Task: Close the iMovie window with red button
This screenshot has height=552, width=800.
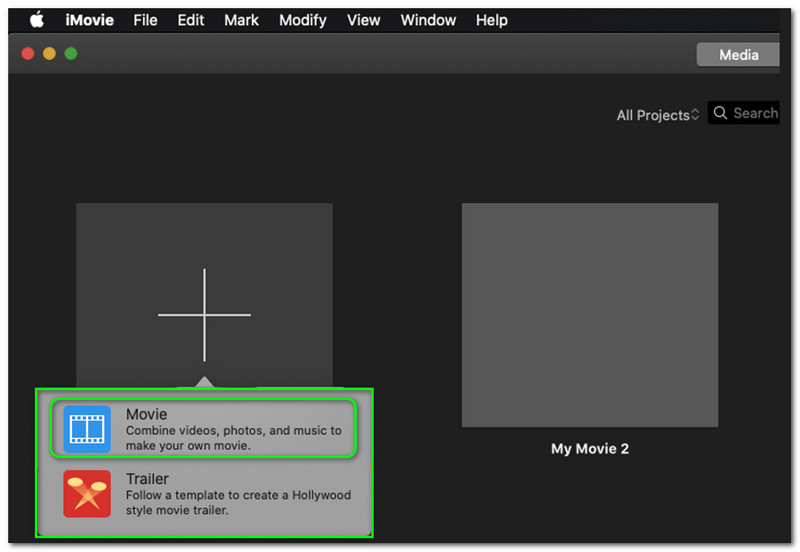Action: [x=28, y=53]
